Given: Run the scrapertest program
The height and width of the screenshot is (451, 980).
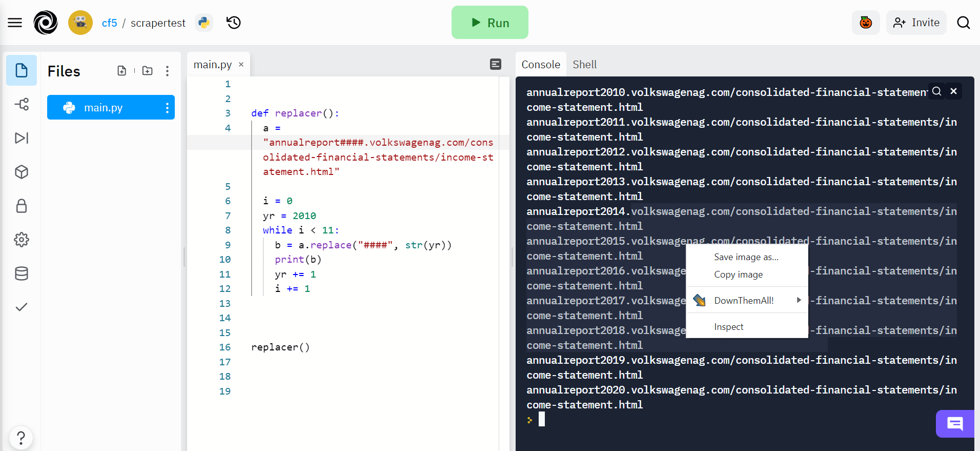Looking at the screenshot, I should click(490, 23).
